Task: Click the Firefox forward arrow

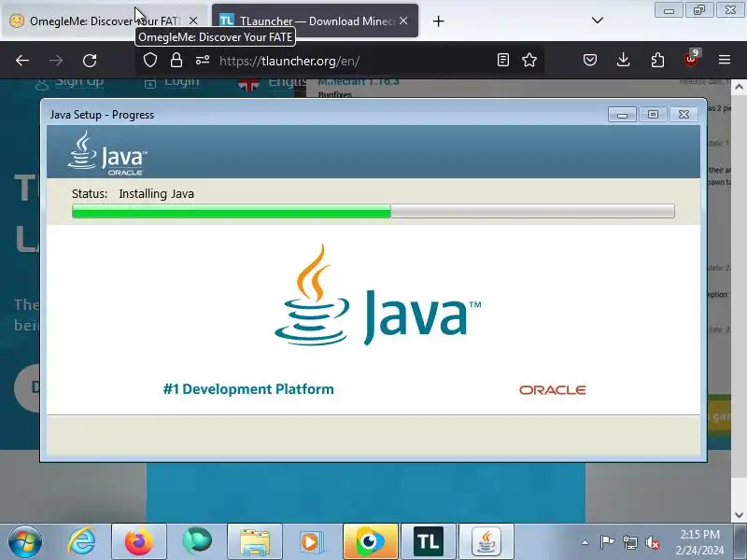Action: [x=56, y=61]
